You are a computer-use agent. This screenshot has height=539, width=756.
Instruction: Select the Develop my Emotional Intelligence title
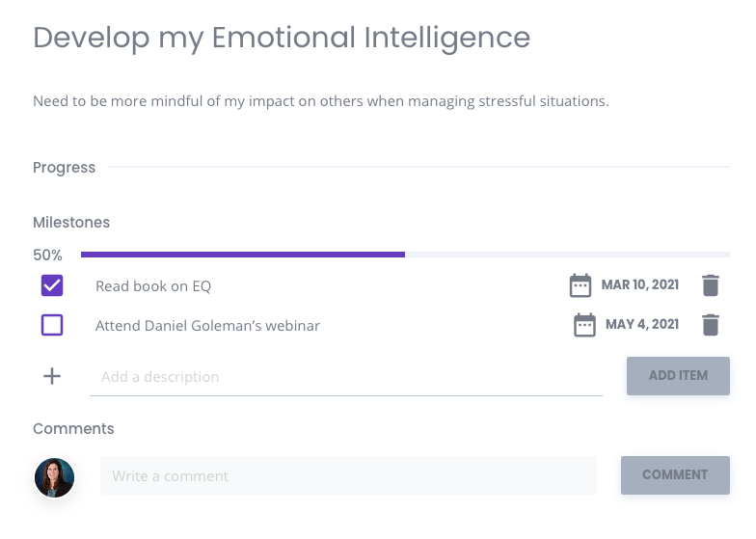pos(282,39)
